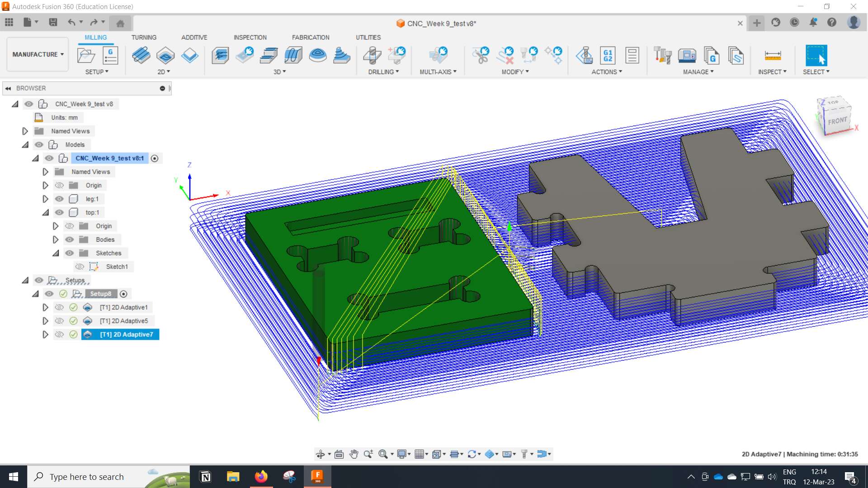Open the Job Status clock icon

(x=794, y=22)
